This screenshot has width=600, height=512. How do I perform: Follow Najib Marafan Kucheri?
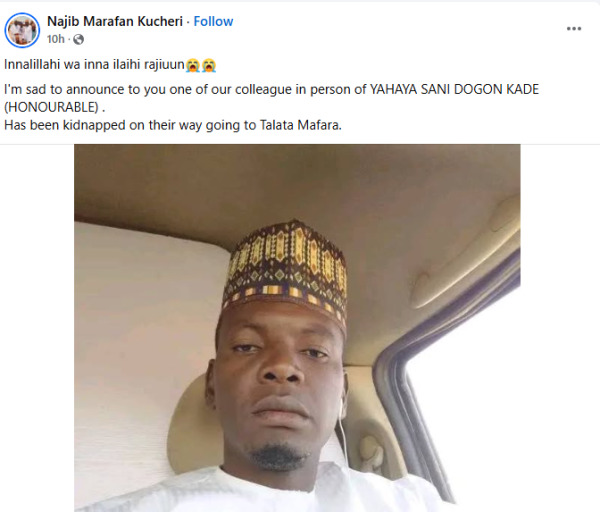pyautogui.click(x=213, y=21)
